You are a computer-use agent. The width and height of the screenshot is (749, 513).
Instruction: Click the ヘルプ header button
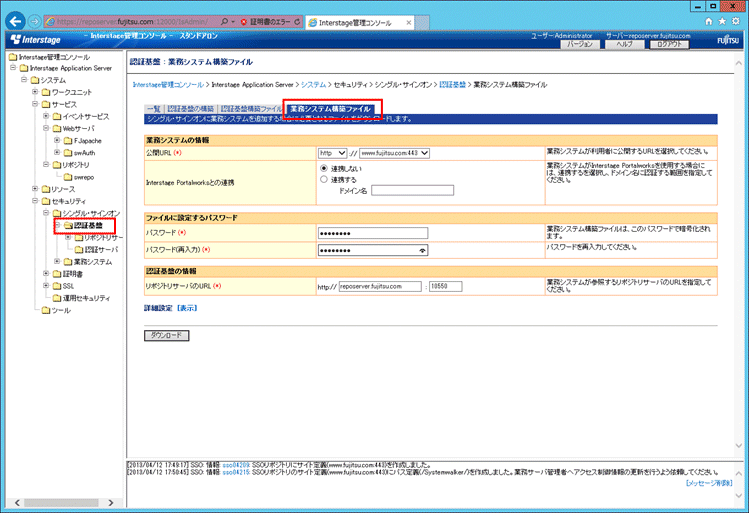tap(624, 44)
